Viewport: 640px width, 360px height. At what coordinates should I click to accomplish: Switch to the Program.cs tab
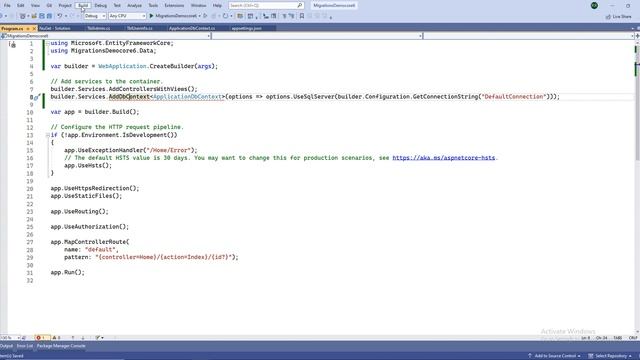pos(12,29)
